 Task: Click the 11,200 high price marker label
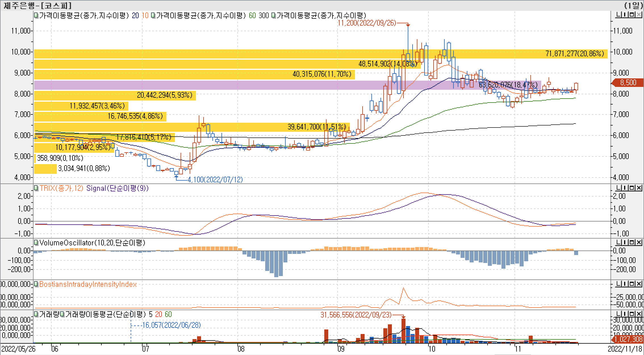pos(367,23)
